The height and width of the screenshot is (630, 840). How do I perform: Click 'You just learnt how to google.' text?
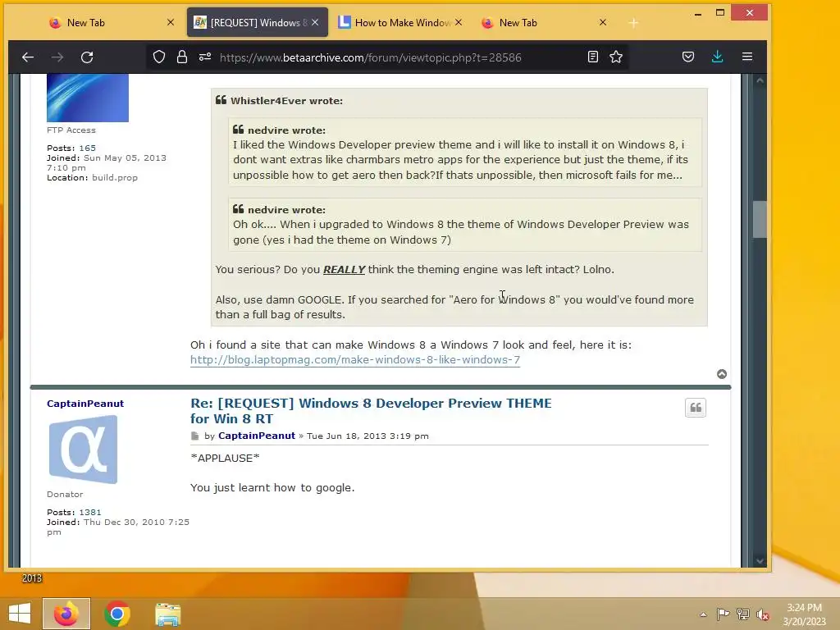coord(272,487)
